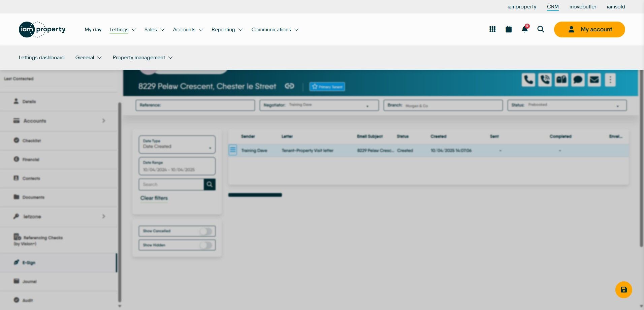Click the Primary Tenant badge

[x=327, y=87]
